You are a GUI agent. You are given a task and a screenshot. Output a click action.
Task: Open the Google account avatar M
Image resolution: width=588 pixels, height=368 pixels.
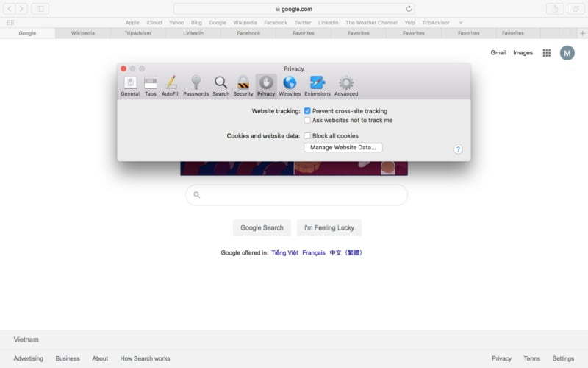(x=567, y=53)
